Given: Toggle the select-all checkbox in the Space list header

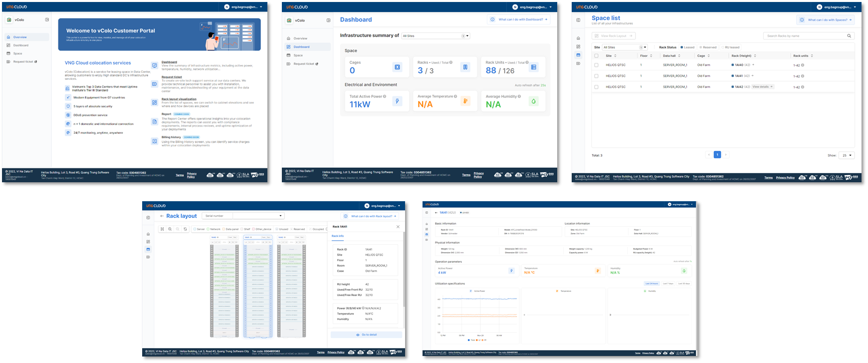Looking at the screenshot, I should coord(596,55).
